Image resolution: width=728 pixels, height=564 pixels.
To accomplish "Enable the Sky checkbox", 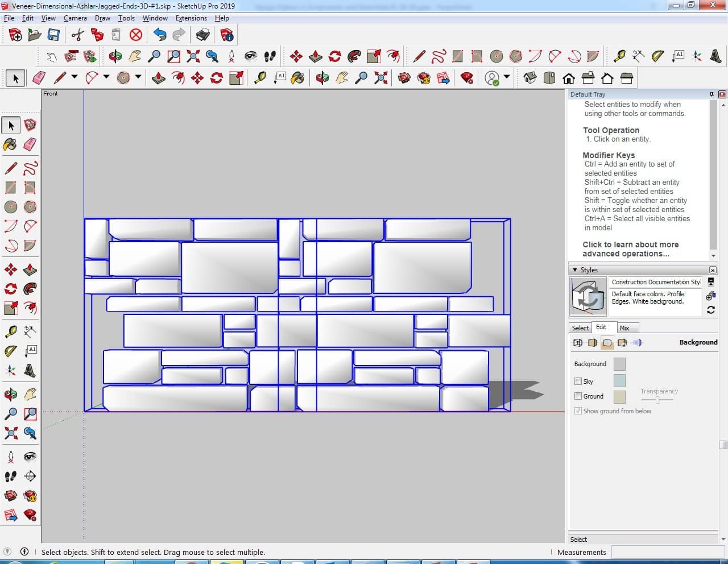I will coord(578,381).
